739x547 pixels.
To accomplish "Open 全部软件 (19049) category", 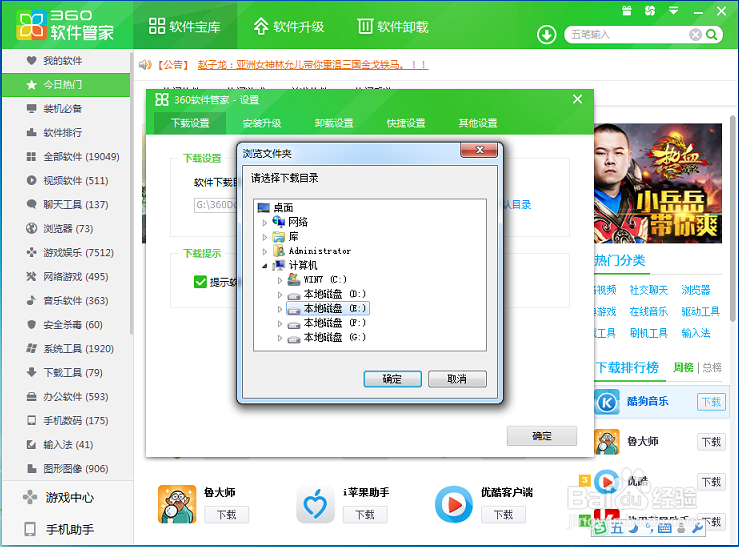I will coord(66,156).
